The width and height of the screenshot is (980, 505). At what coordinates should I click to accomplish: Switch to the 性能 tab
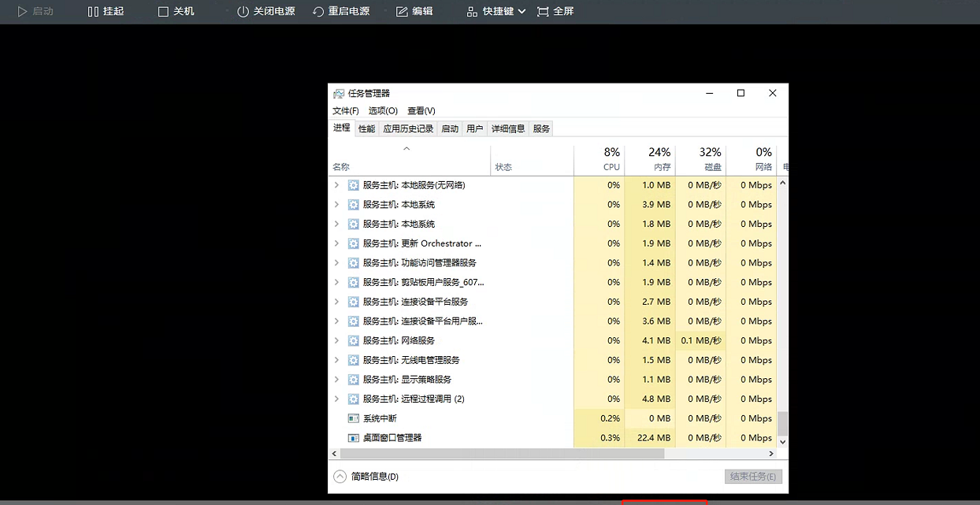[366, 128]
